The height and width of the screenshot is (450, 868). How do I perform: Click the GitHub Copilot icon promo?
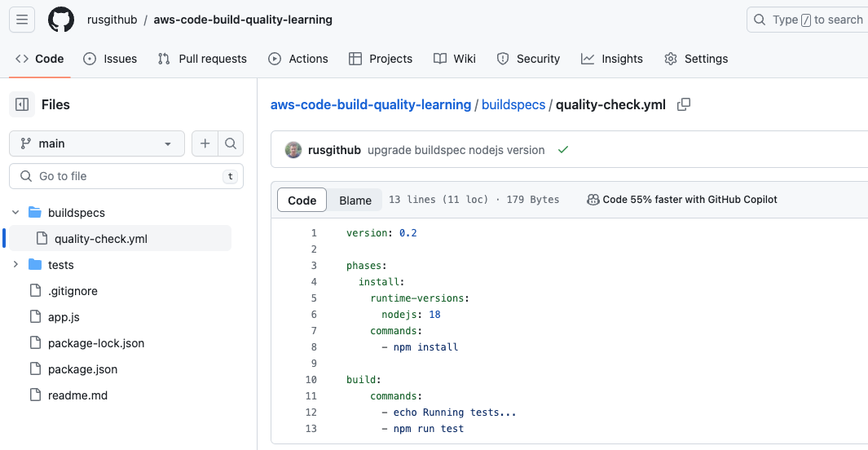pyautogui.click(x=593, y=200)
